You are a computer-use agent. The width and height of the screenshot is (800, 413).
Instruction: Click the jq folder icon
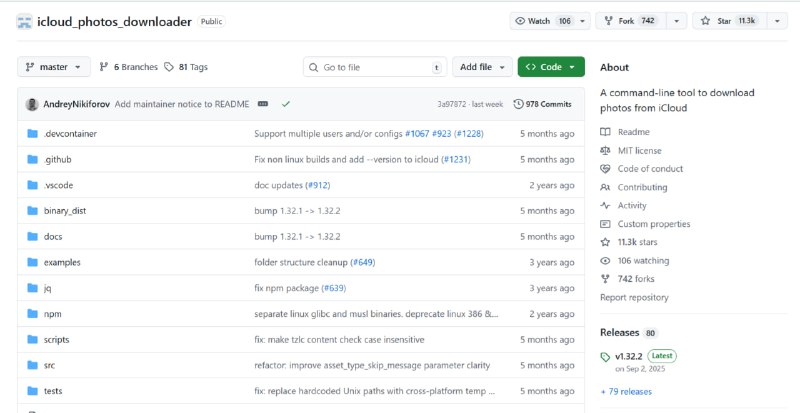point(33,288)
